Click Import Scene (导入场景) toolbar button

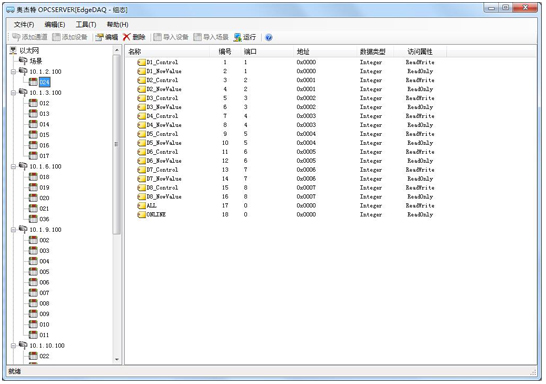coord(211,37)
